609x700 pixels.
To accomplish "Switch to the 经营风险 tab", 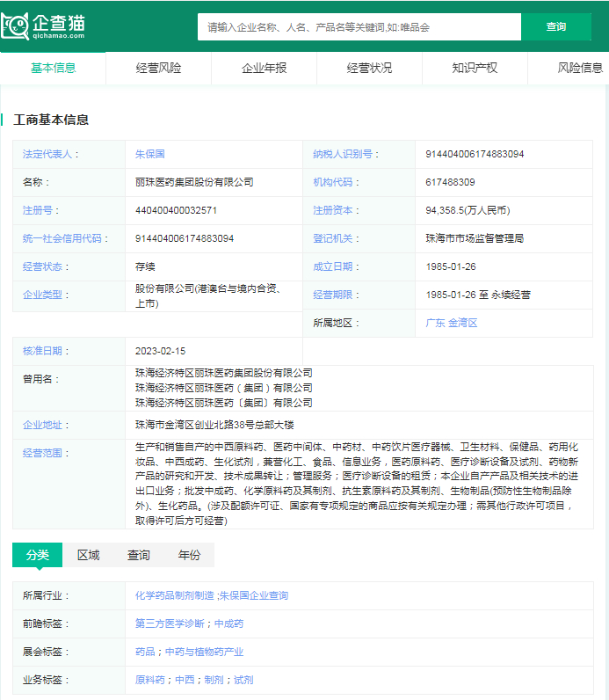I will 158,68.
